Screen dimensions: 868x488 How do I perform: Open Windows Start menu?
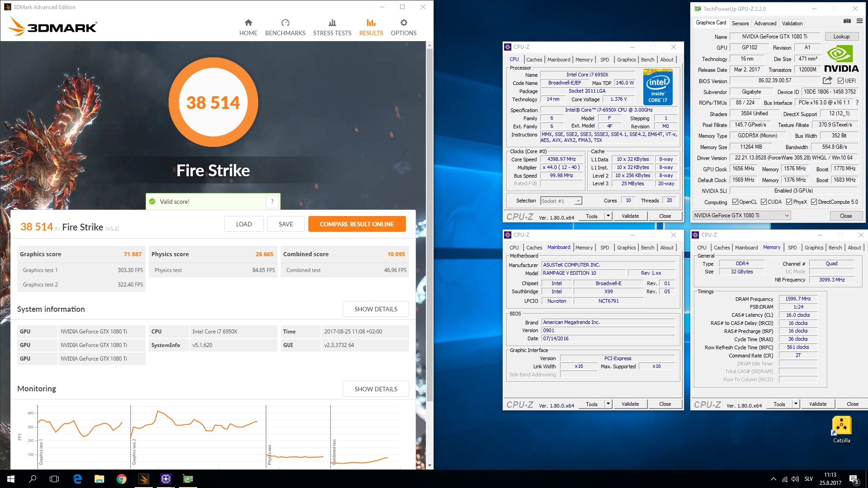11,479
